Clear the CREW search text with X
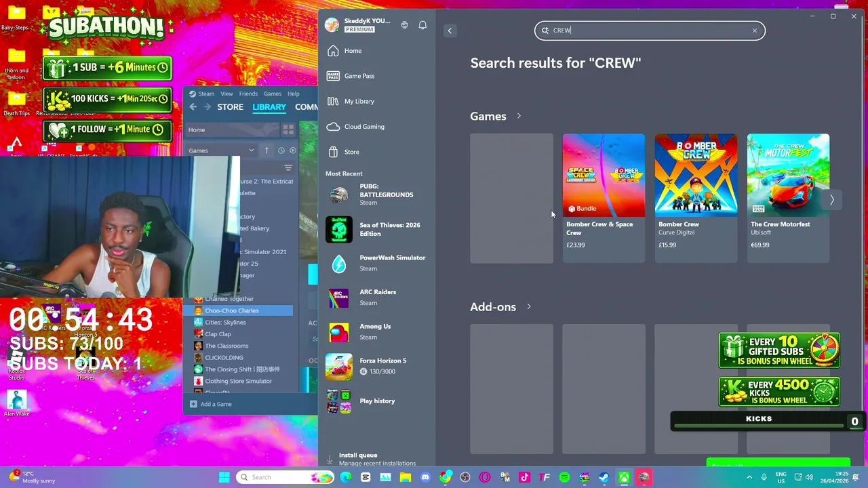Viewport: 868px width, 488px height. pyautogui.click(x=754, y=30)
